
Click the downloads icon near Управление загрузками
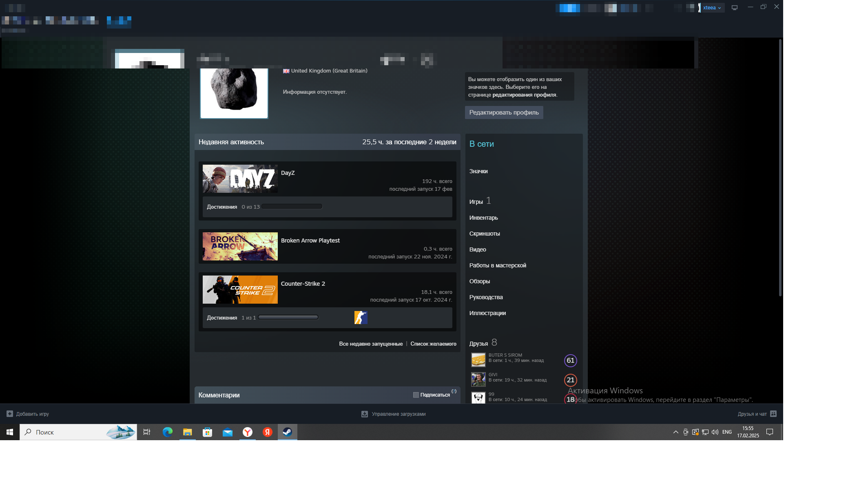[x=365, y=414]
